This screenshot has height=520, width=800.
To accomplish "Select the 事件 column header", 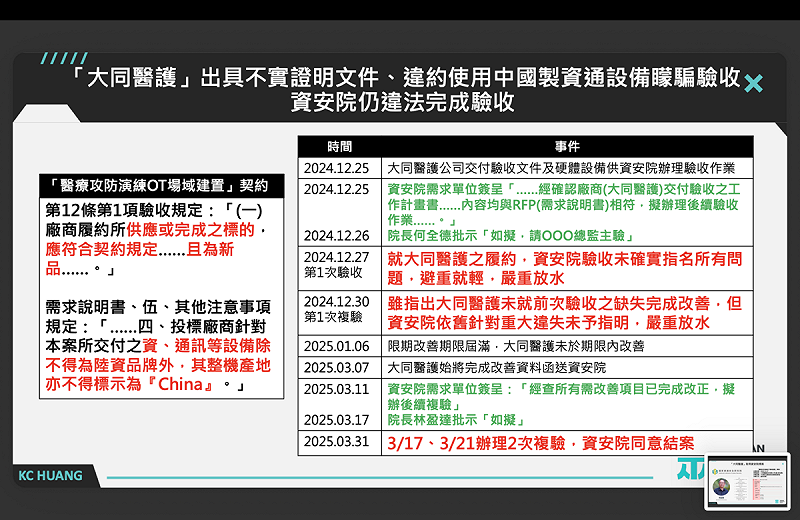I will (x=567, y=147).
